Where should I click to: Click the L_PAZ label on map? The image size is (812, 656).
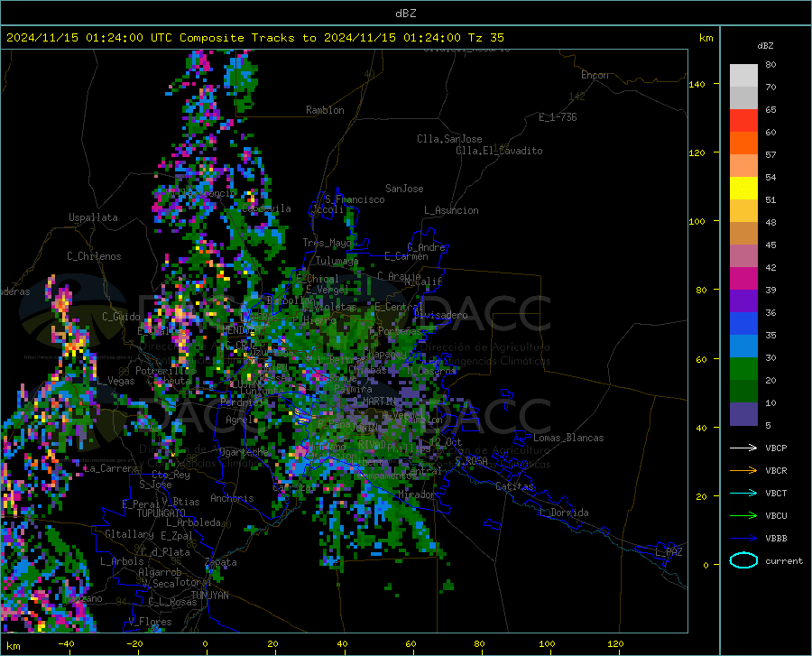pos(669,552)
